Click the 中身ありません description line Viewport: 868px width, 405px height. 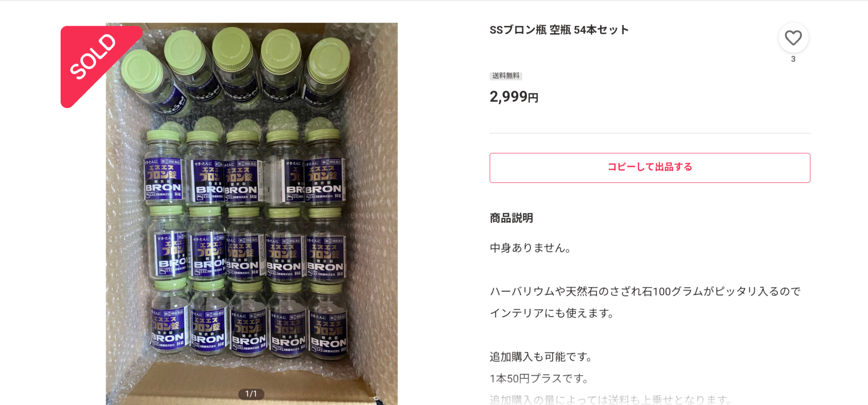point(530,248)
